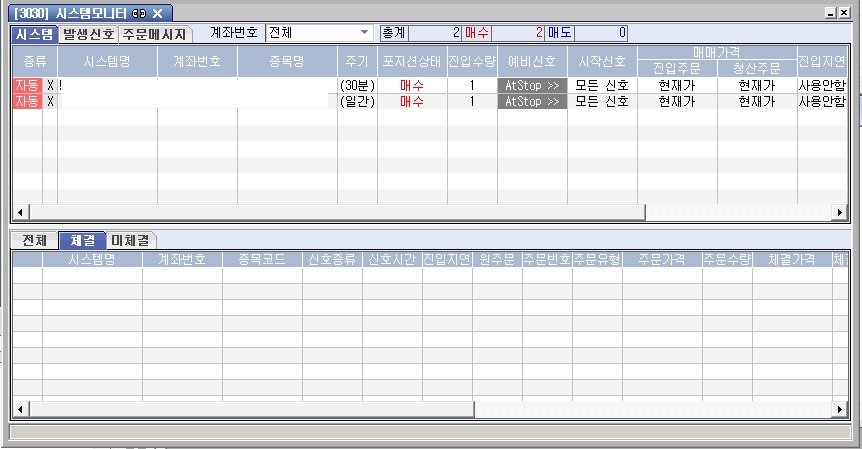Image resolution: width=862 pixels, height=449 pixels.
Task: Click the 시스템명 column header in upper table
Action: [x=107, y=61]
